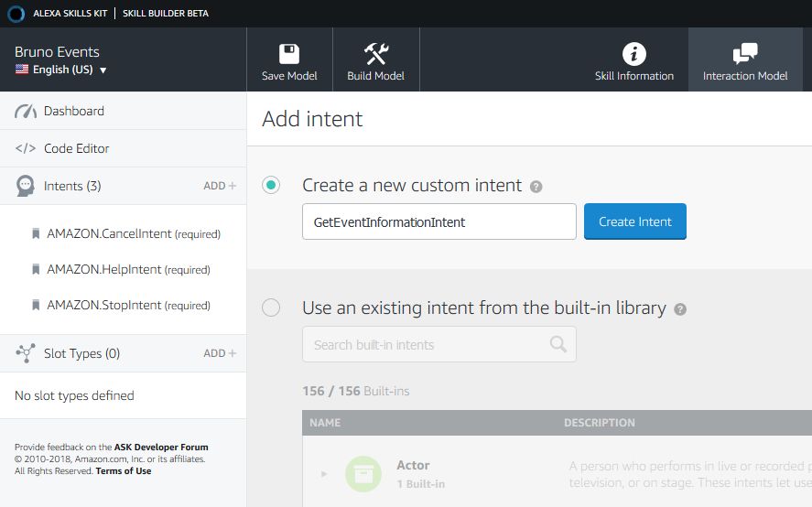The image size is (812, 507).
Task: Expand the Actor built-in row
Action: point(323,473)
